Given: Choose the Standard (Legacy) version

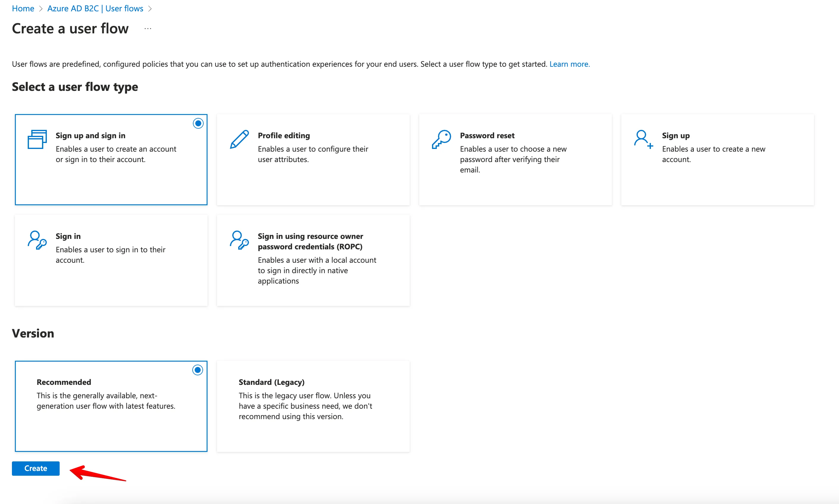Looking at the screenshot, I should click(313, 406).
